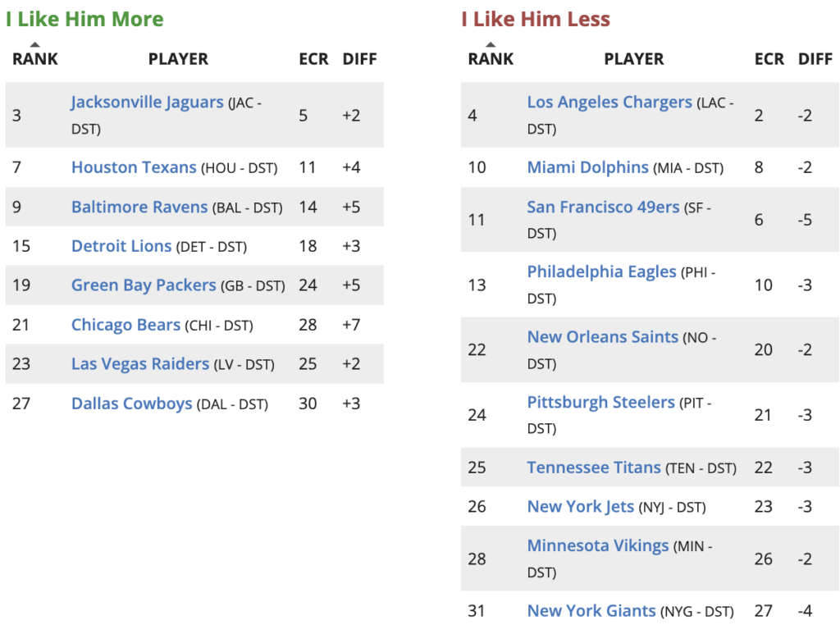Image resolution: width=840 pixels, height=634 pixels.
Task: Click the Miami Dolphins link
Action: [587, 167]
